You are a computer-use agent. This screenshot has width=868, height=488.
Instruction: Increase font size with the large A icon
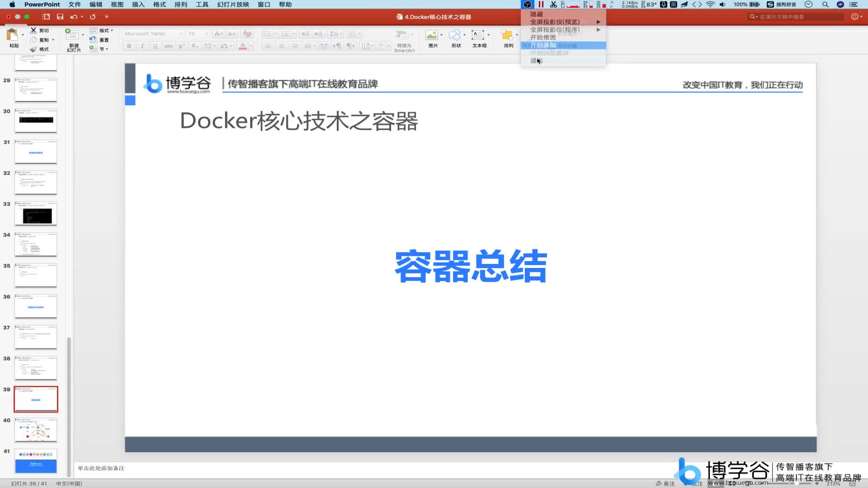[218, 34]
